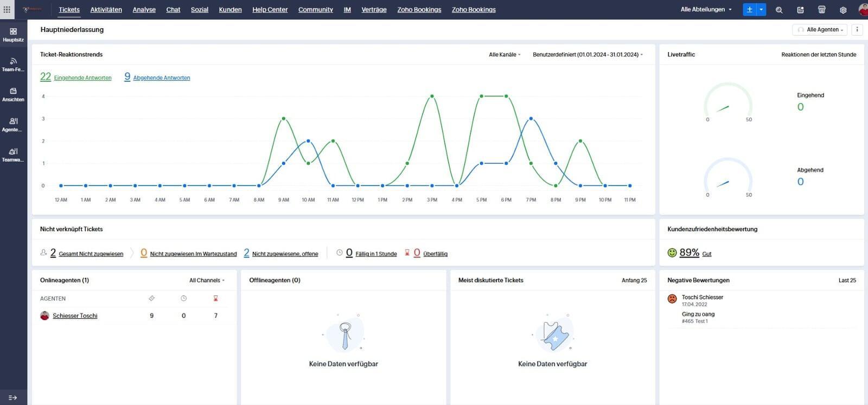Switch to the Analyse tab
This screenshot has width=868, height=405.
coord(144,10)
